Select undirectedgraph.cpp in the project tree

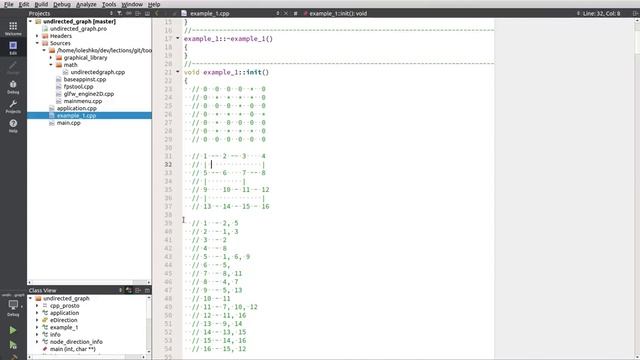click(98, 72)
